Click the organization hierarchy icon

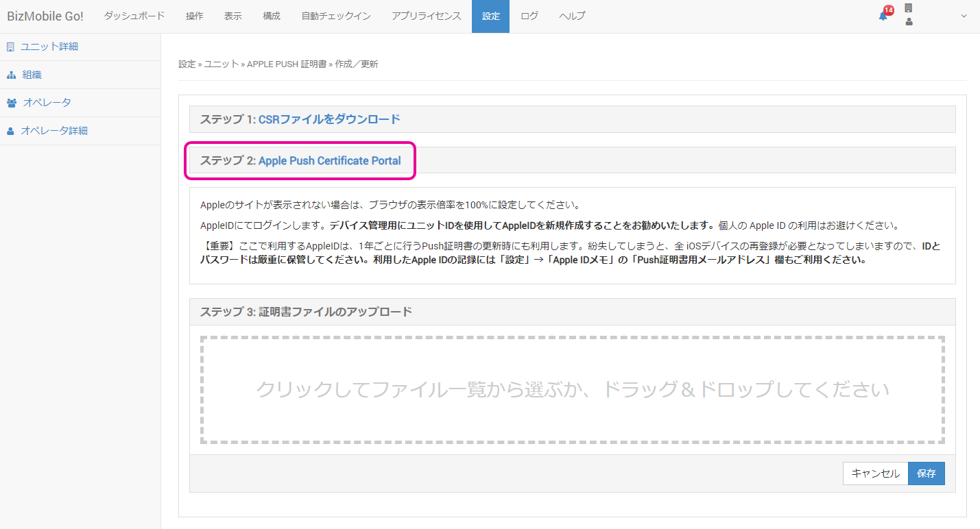tap(11, 75)
